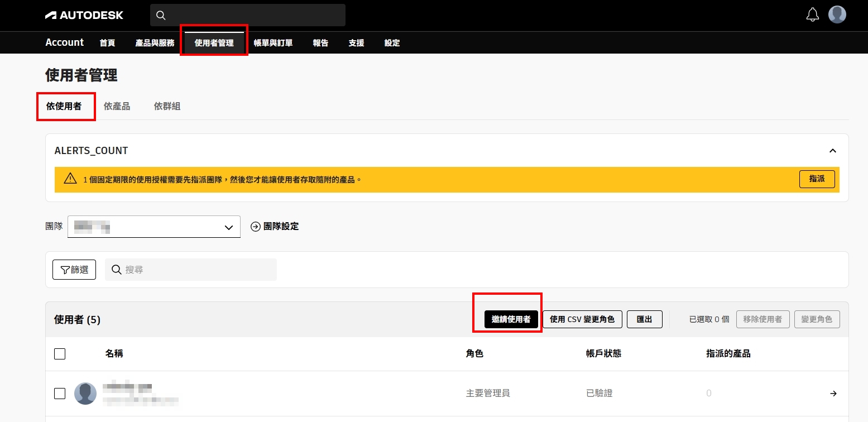Image resolution: width=868 pixels, height=422 pixels.
Task: Check the first user's row checkbox
Action: click(60, 394)
